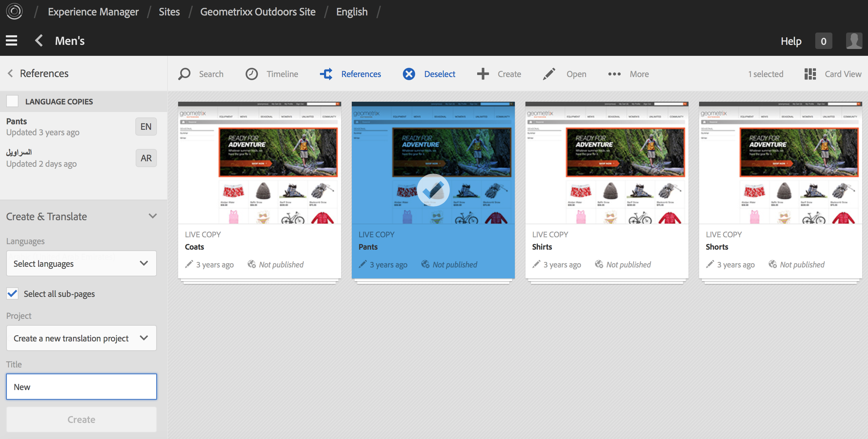
Task: Switch layout via Card View button
Action: pos(833,74)
